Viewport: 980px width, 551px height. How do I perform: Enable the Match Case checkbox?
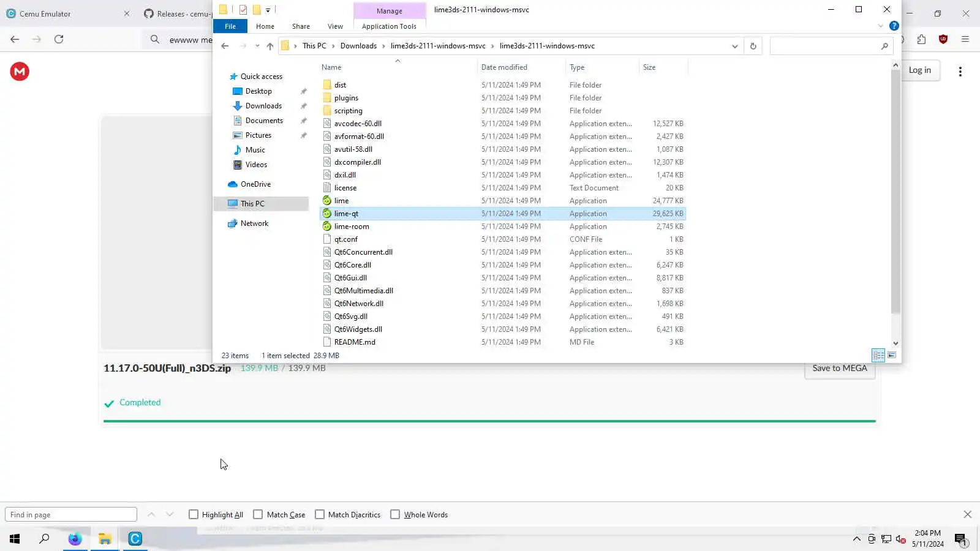[x=258, y=515]
